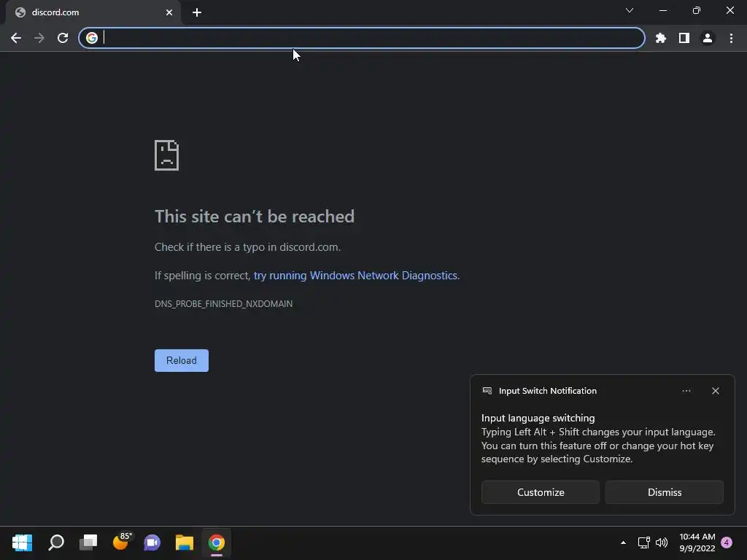Viewport: 747px width, 560px height.
Task: Focus the Chrome address bar
Action: coord(362,38)
